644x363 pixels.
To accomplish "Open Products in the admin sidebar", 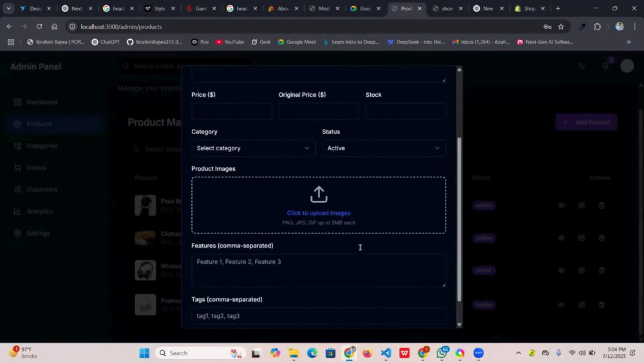I will pyautogui.click(x=53, y=124).
